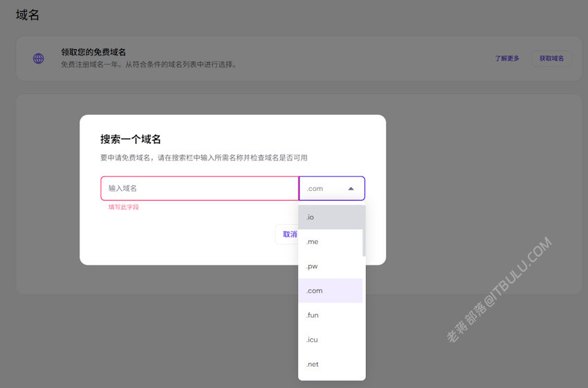Choose the .fun domain extension

click(331, 315)
